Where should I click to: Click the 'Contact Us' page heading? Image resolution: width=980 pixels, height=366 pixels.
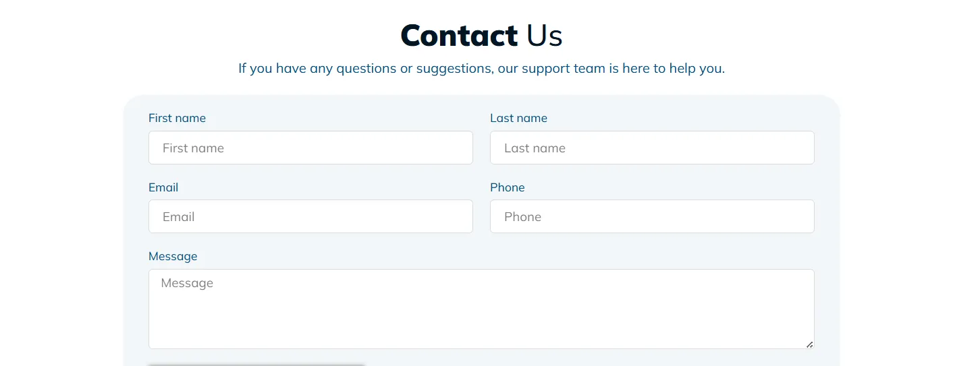(481, 36)
